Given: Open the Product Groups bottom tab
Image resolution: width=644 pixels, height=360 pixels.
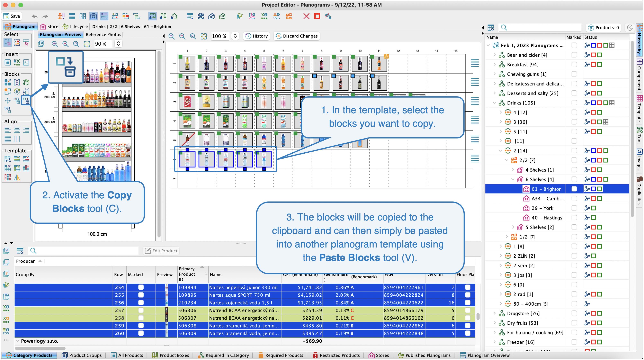Looking at the screenshot, I should click(82, 355).
